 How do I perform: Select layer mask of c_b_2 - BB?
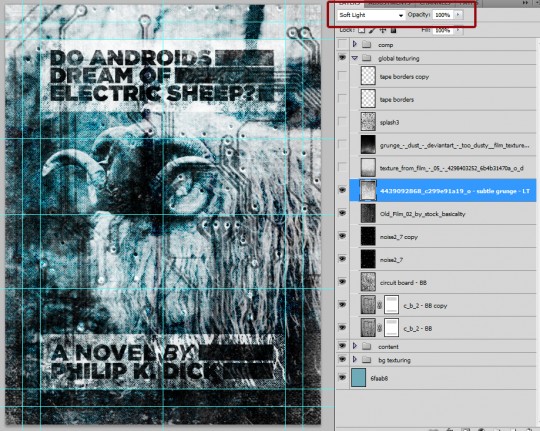click(391, 328)
